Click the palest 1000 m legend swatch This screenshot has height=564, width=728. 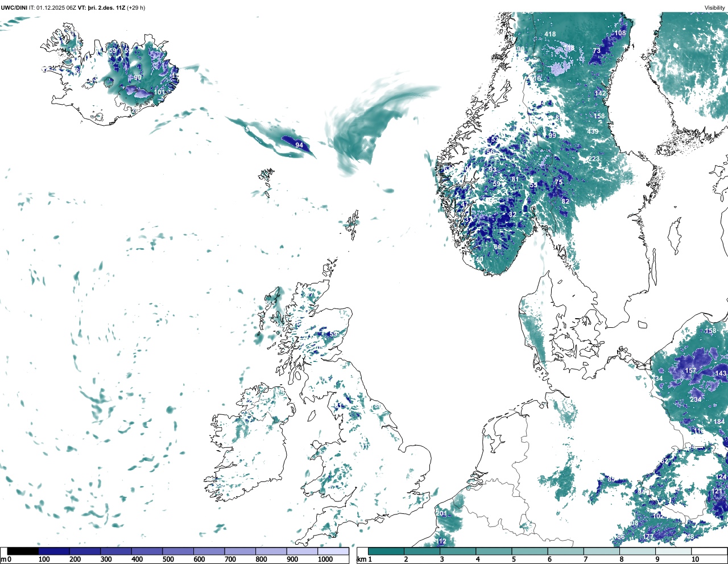pyautogui.click(x=333, y=551)
